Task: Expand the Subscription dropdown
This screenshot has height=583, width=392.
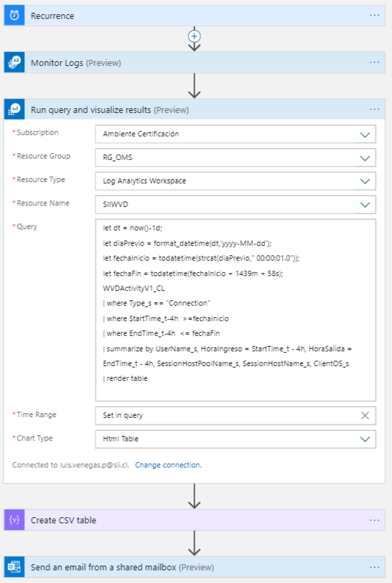Action: click(365, 134)
